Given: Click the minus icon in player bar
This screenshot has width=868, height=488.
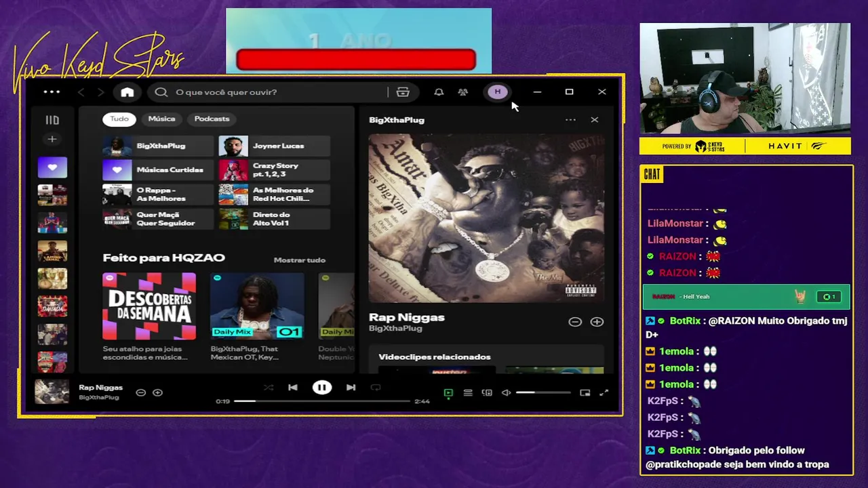Looking at the screenshot, I should pos(141,392).
